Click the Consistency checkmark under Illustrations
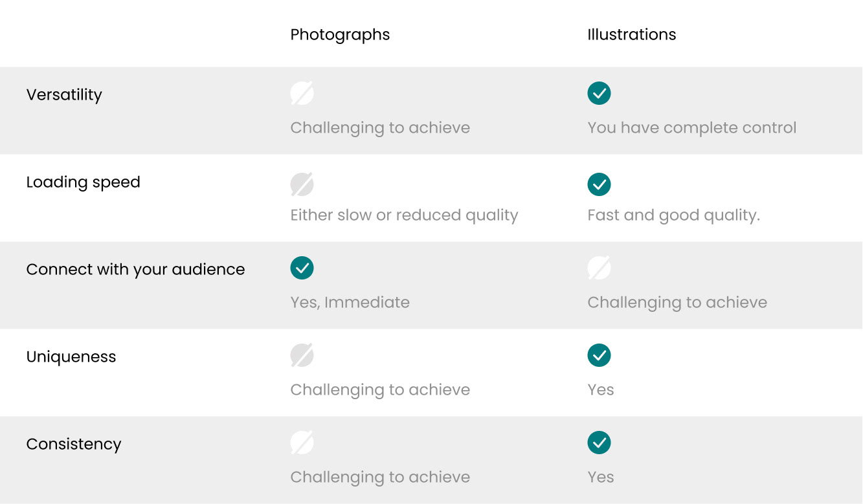 [x=599, y=443]
